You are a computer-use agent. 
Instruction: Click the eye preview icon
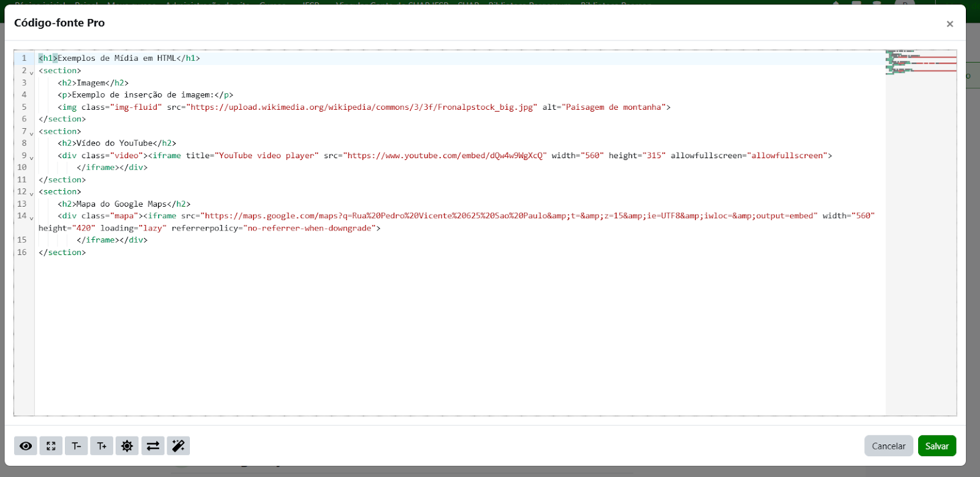26,446
